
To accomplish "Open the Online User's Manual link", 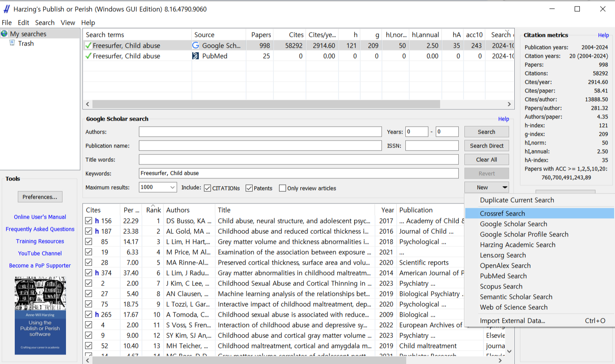I will 40,217.
